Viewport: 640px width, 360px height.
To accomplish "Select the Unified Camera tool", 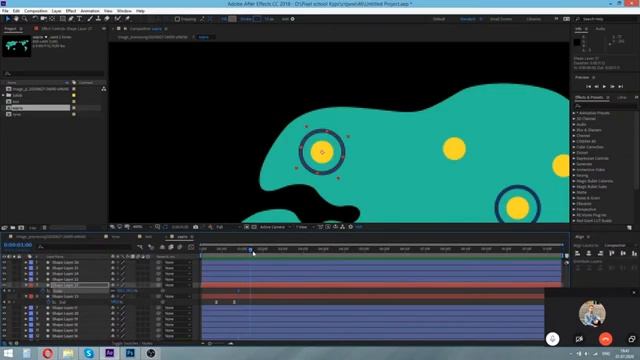I will pos(43,19).
